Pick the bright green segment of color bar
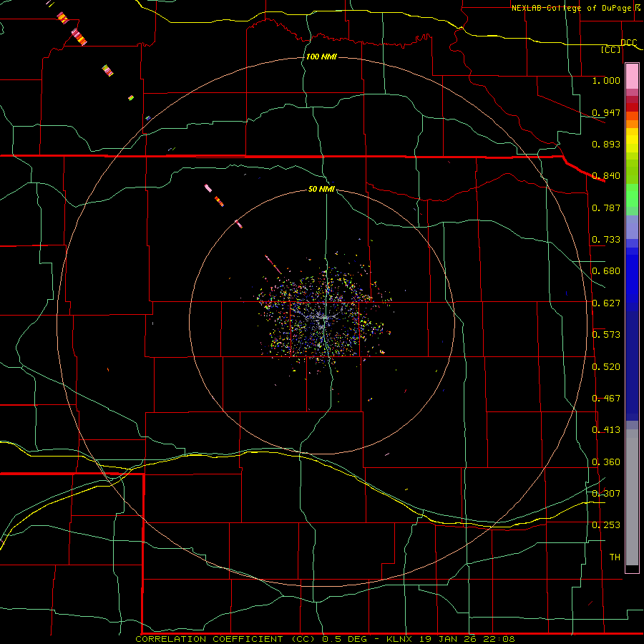Viewport: 644px width, 644px height. [632, 195]
